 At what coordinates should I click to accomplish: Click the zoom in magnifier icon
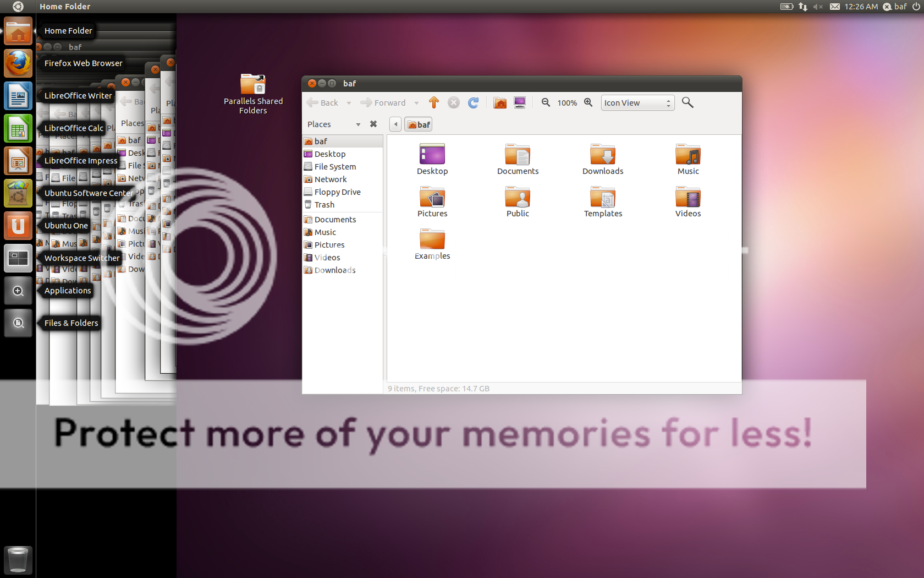(588, 102)
